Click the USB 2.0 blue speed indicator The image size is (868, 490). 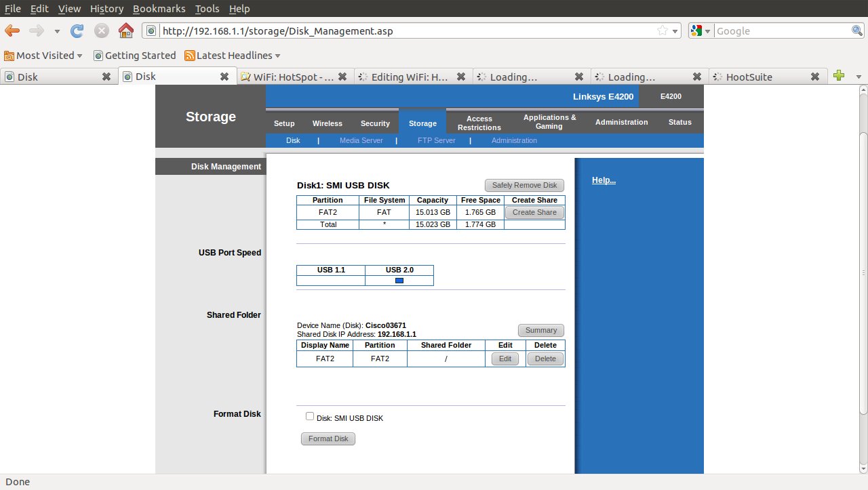pyautogui.click(x=399, y=281)
